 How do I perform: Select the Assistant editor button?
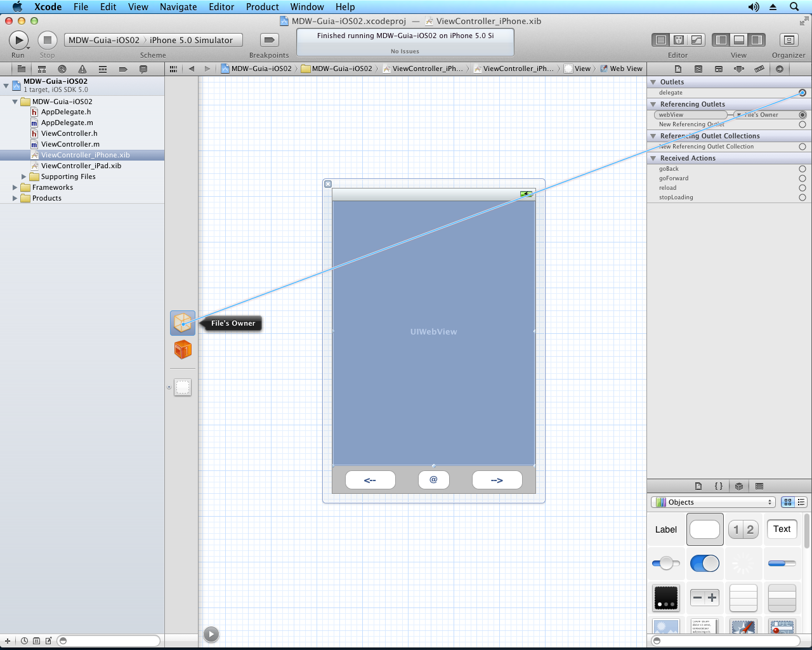pyautogui.click(x=678, y=40)
